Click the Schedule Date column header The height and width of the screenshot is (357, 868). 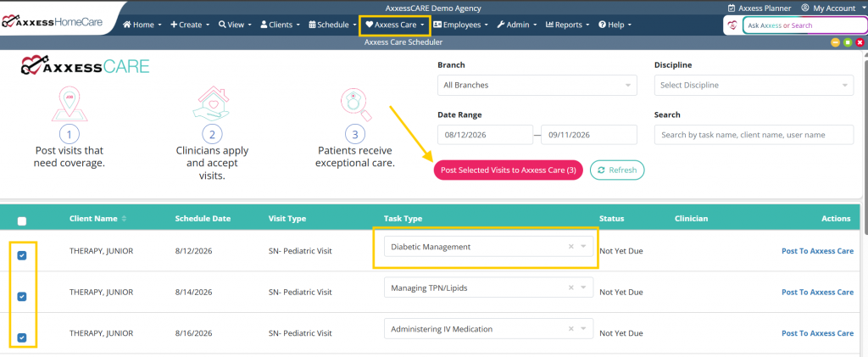coord(203,219)
